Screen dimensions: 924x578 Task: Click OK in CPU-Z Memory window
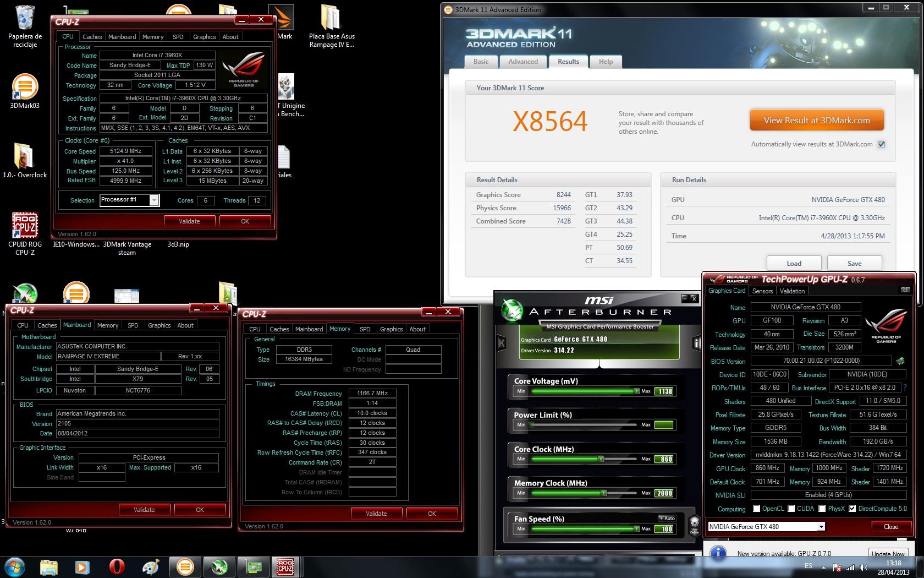pos(432,514)
